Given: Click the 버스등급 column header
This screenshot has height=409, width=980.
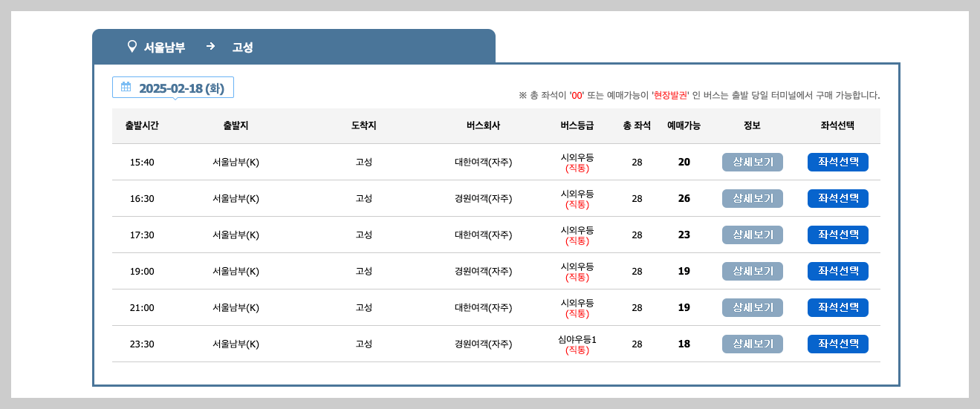Looking at the screenshot, I should [577, 125].
